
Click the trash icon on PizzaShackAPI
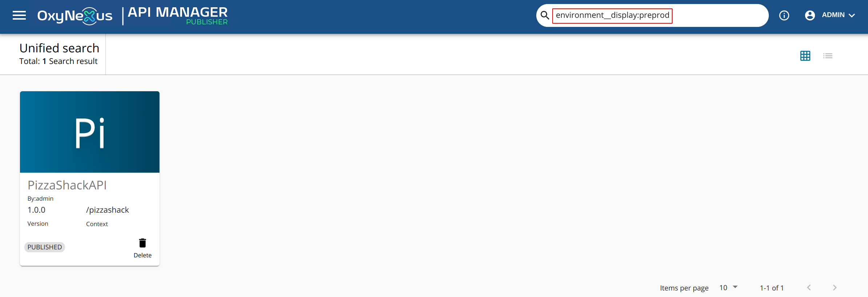[x=142, y=243]
